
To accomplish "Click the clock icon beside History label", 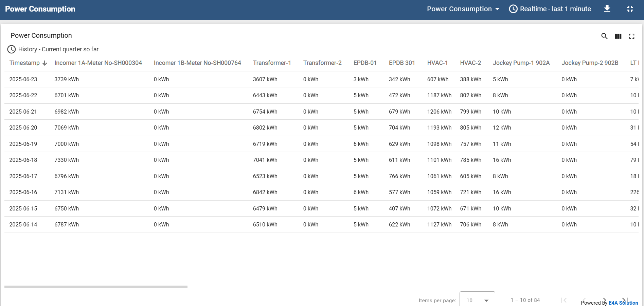I will 12,49.
